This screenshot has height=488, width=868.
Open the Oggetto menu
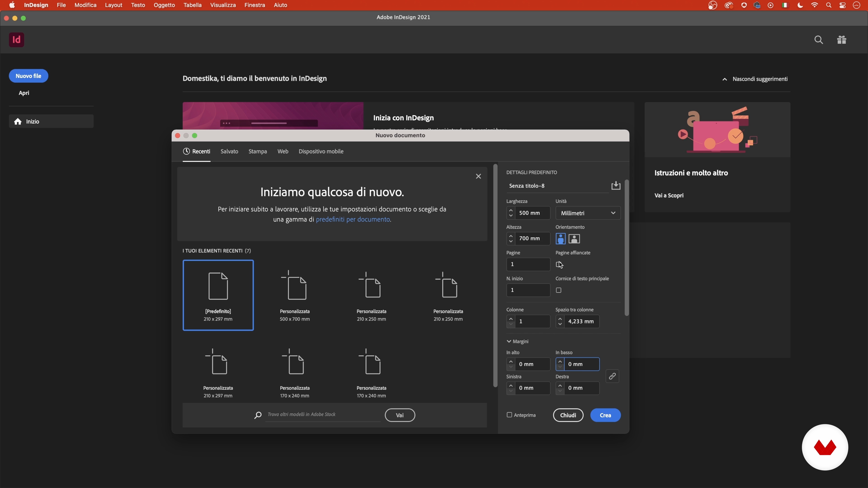point(164,5)
